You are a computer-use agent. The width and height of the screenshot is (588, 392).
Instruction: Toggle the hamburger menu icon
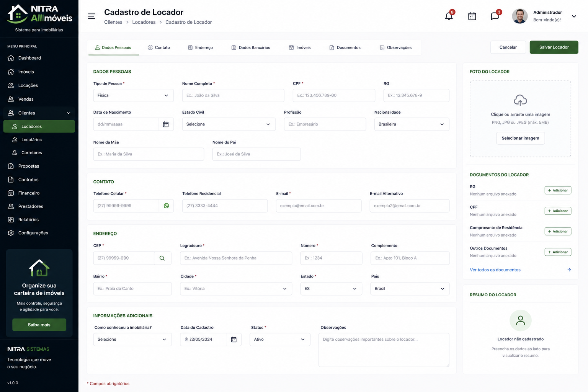(91, 16)
